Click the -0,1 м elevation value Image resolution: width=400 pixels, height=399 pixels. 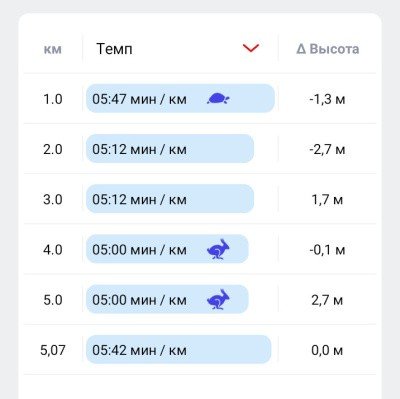point(327,250)
